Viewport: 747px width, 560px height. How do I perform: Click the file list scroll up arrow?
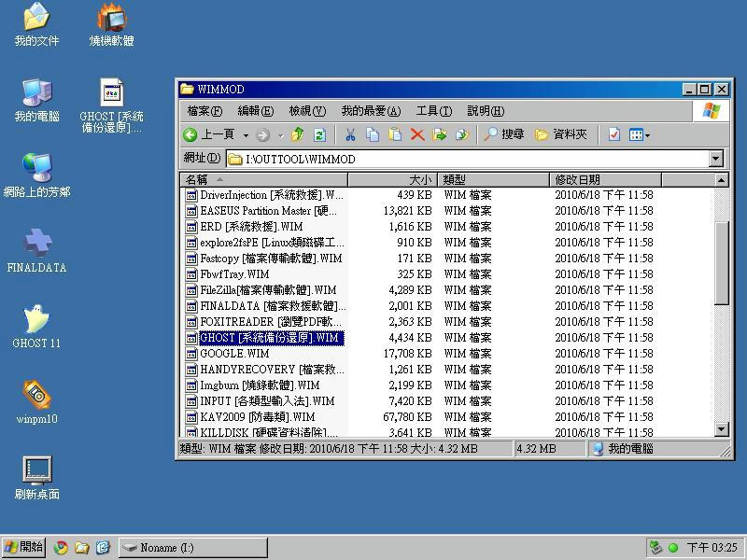pyautogui.click(x=721, y=180)
